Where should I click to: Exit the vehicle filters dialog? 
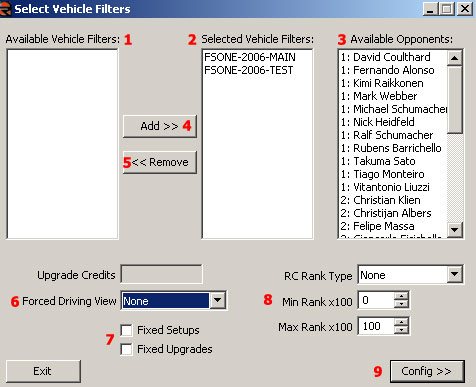[43, 371]
